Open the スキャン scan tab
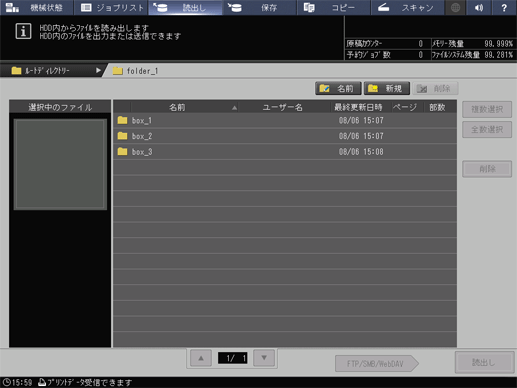The image size is (517, 388). [408, 7]
